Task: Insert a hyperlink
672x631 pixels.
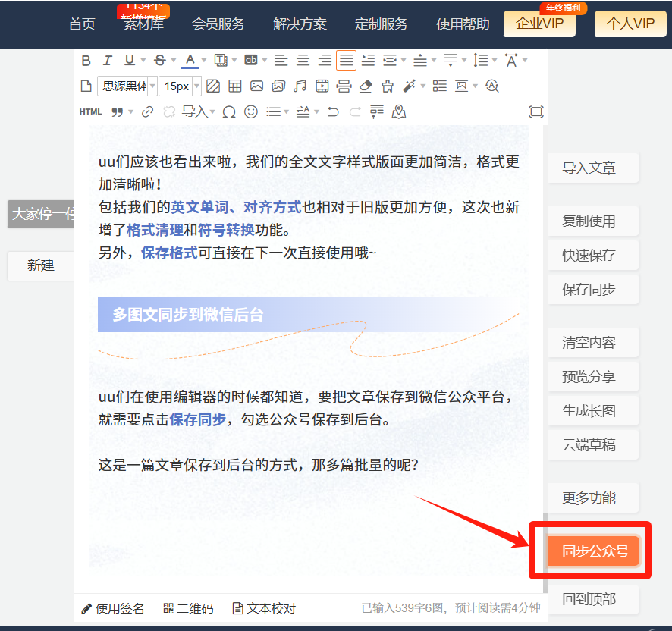Action: click(x=147, y=112)
